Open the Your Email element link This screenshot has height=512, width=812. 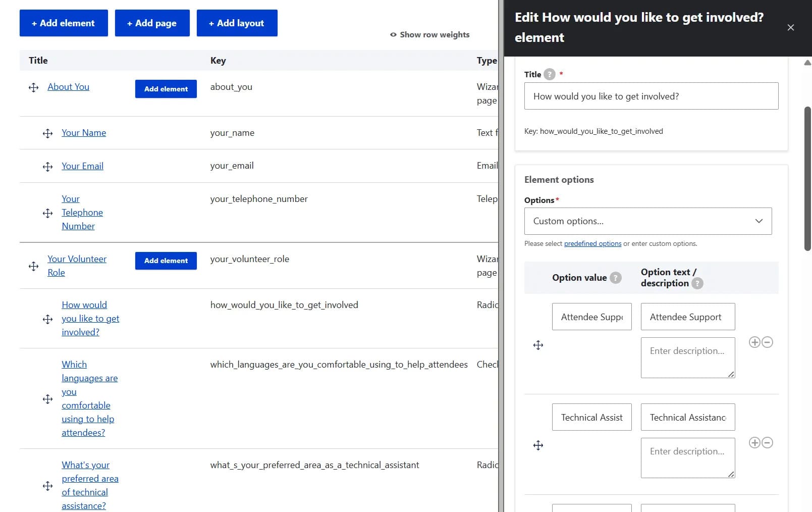pos(82,166)
